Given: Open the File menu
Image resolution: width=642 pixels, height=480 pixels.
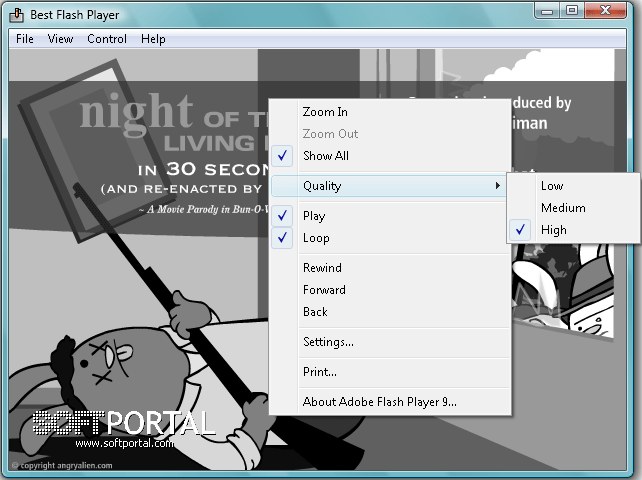Looking at the screenshot, I should pos(25,39).
